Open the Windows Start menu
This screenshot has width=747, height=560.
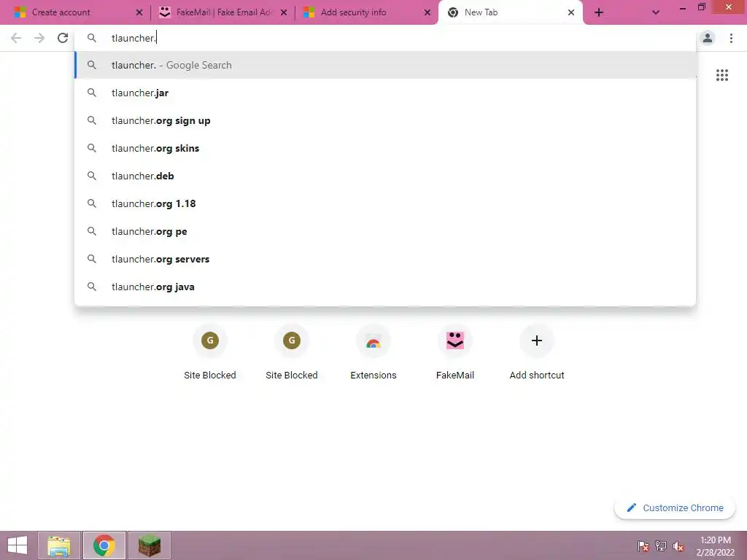[x=18, y=545]
